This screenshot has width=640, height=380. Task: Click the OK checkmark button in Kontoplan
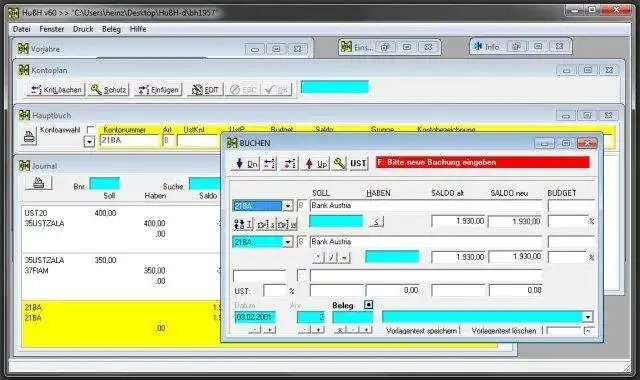[277, 90]
